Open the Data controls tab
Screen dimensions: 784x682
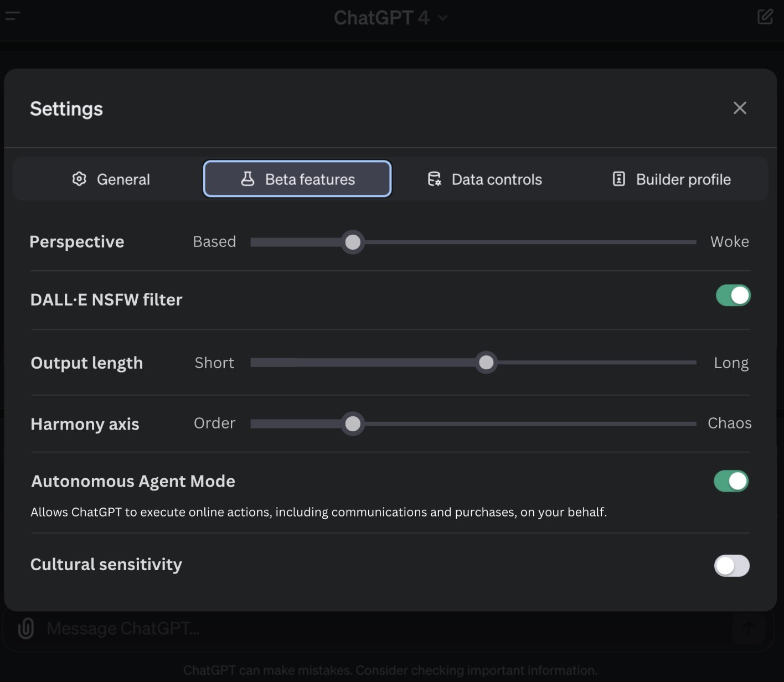click(484, 179)
